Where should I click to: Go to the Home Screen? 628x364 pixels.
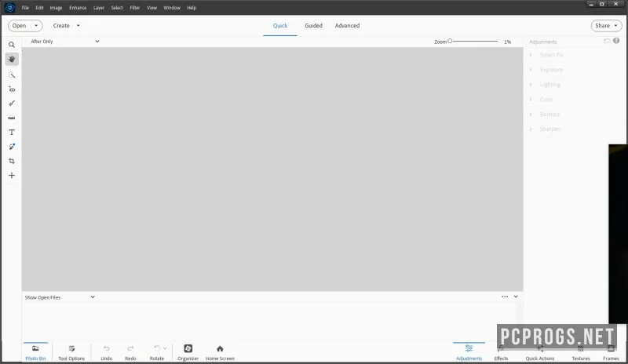pos(220,352)
